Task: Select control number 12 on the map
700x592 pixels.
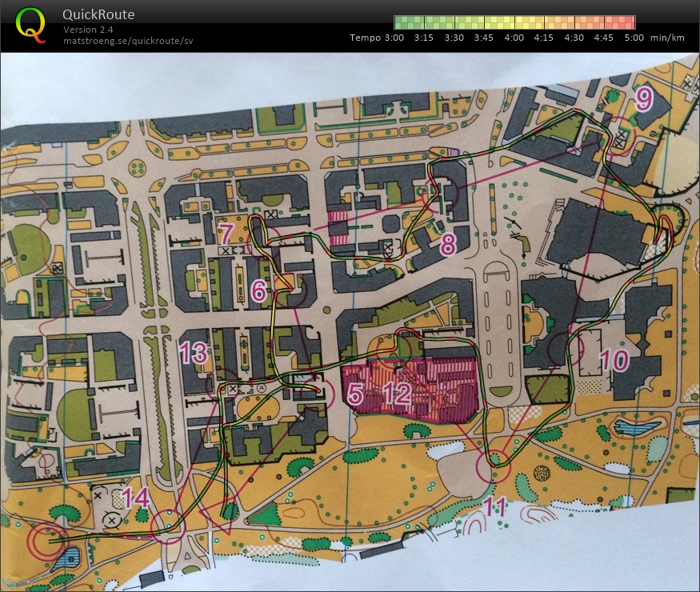Action: 397,394
